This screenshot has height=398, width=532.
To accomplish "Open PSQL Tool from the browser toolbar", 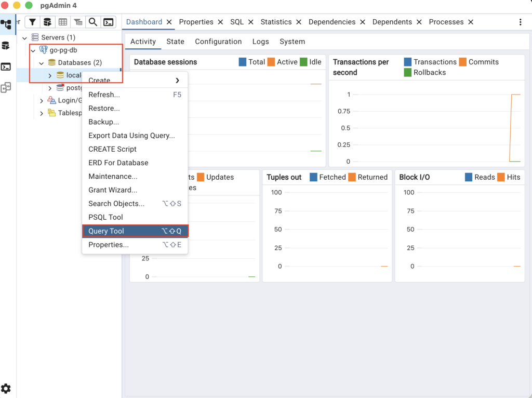I will tap(108, 22).
